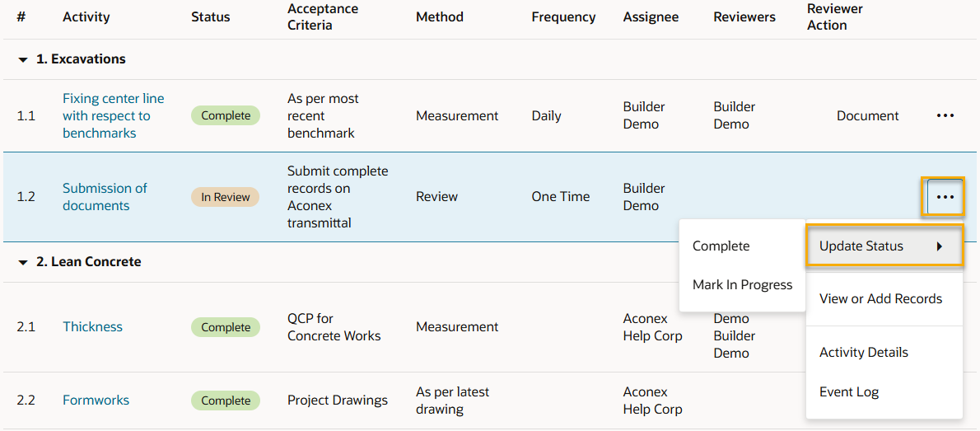Image resolution: width=980 pixels, height=431 pixels.
Task: Select Mark In Progress option
Action: 742,285
